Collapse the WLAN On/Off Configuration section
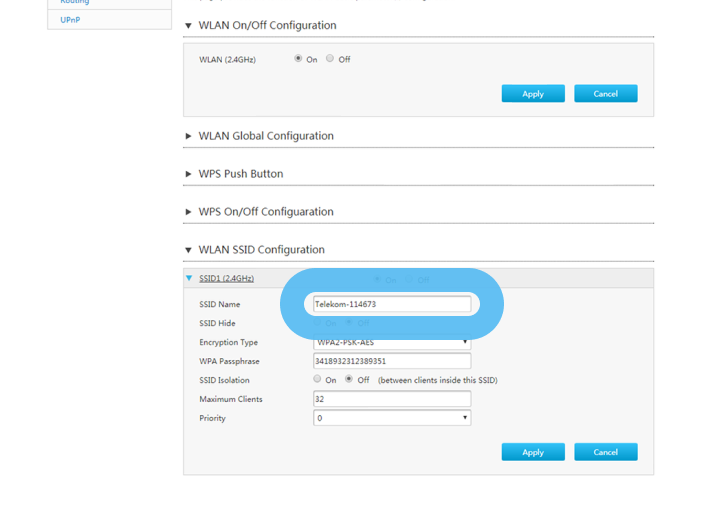 (x=189, y=25)
